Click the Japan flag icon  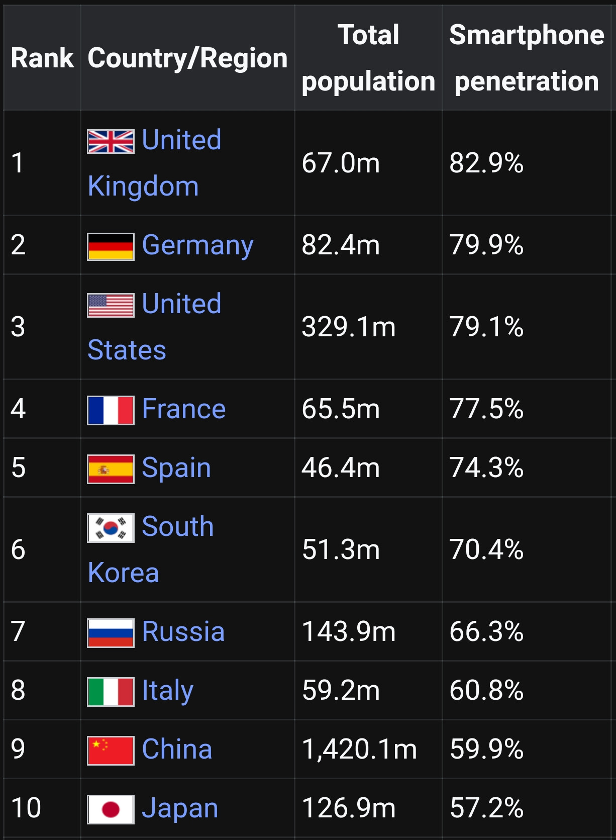111,809
